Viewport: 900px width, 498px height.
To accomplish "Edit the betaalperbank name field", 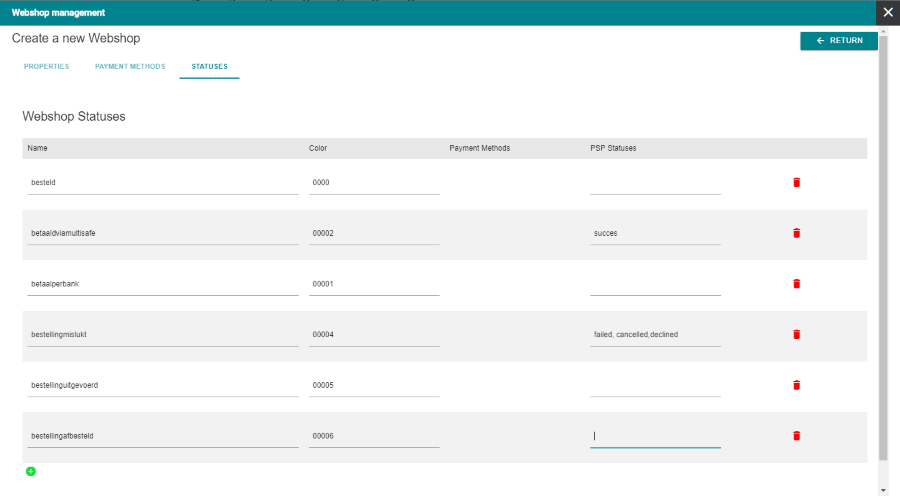I will [163, 284].
